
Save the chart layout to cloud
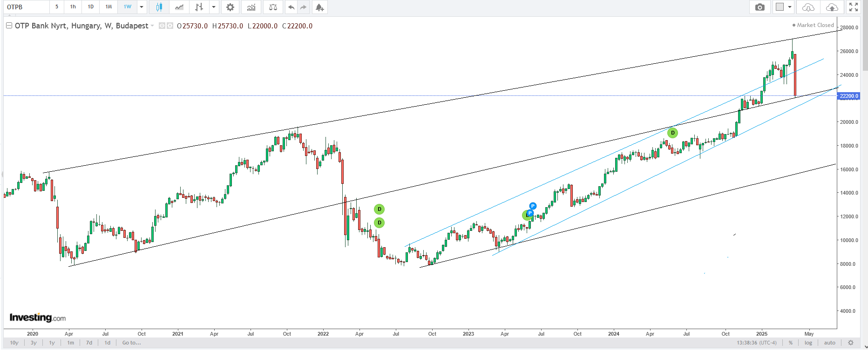[x=832, y=7]
